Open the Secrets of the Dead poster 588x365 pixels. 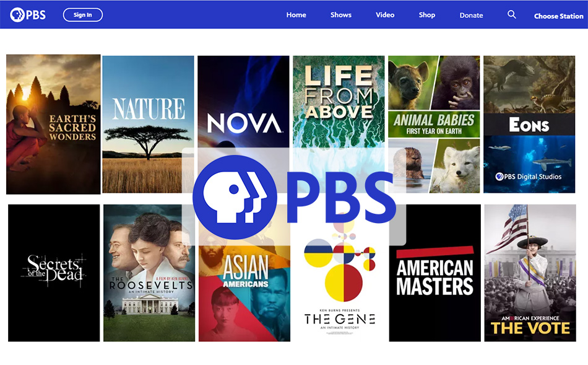tap(54, 273)
